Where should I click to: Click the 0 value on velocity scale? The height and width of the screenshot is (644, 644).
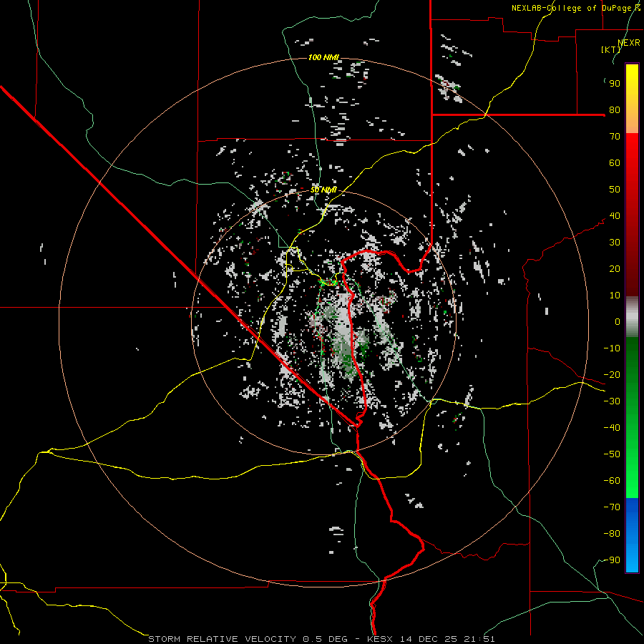tap(618, 322)
